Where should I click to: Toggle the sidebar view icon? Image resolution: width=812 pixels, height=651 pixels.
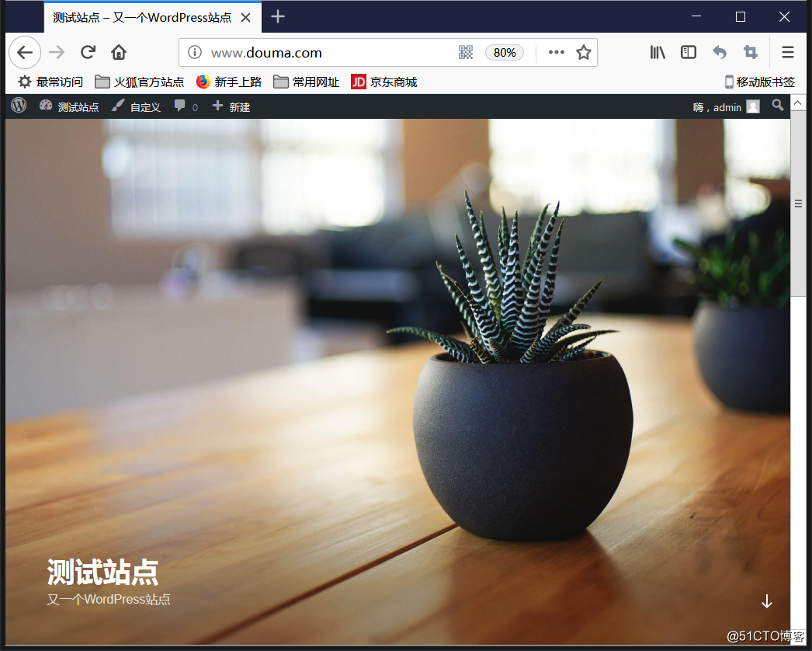point(689,52)
